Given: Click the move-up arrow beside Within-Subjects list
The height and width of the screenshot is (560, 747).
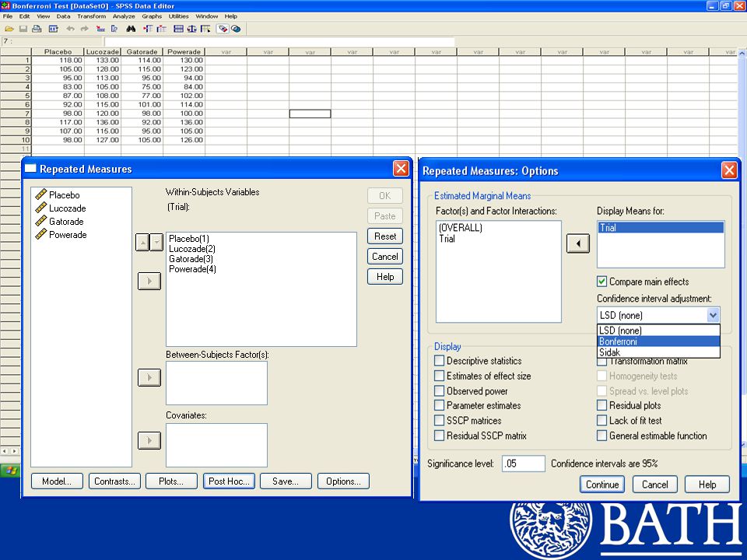Looking at the screenshot, I should [142, 243].
